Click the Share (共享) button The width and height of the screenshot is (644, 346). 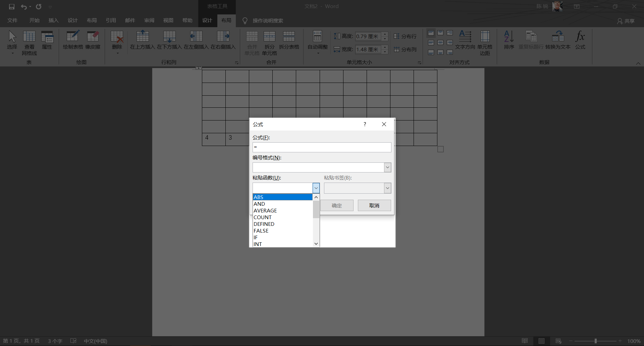coord(626,21)
